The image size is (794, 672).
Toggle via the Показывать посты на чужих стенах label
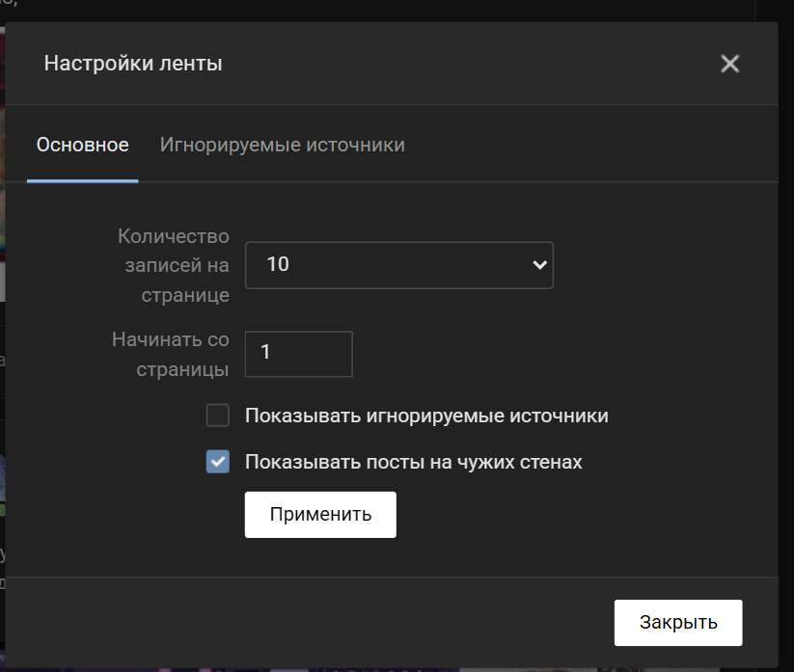click(x=413, y=462)
